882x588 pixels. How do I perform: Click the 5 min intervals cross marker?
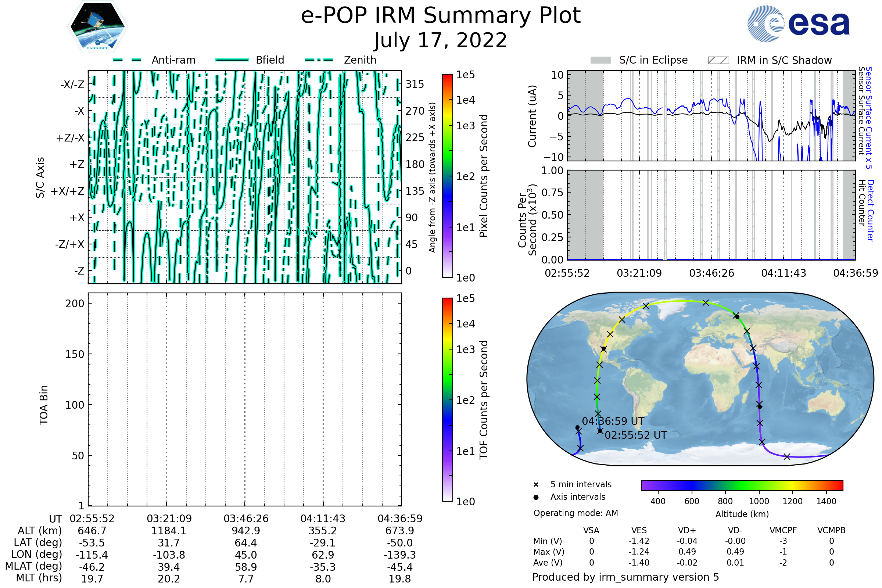click(536, 485)
